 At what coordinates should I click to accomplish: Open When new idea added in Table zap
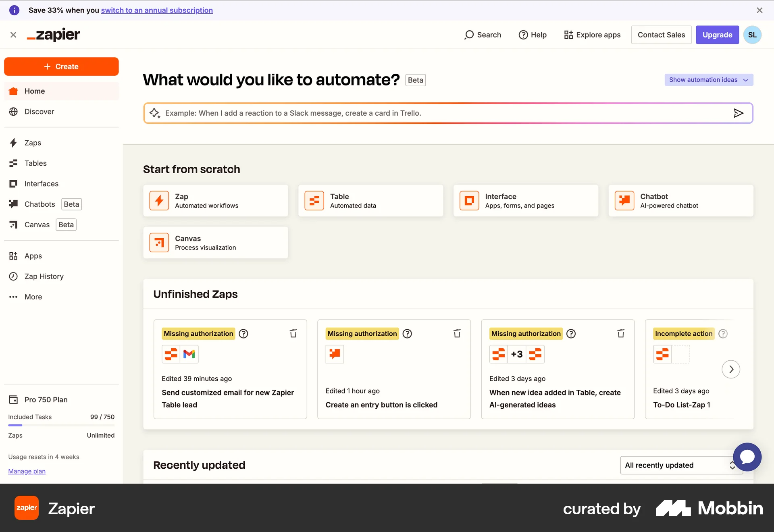pyautogui.click(x=555, y=399)
